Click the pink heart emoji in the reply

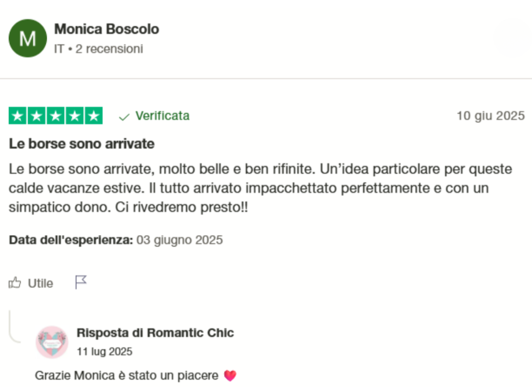(x=230, y=376)
